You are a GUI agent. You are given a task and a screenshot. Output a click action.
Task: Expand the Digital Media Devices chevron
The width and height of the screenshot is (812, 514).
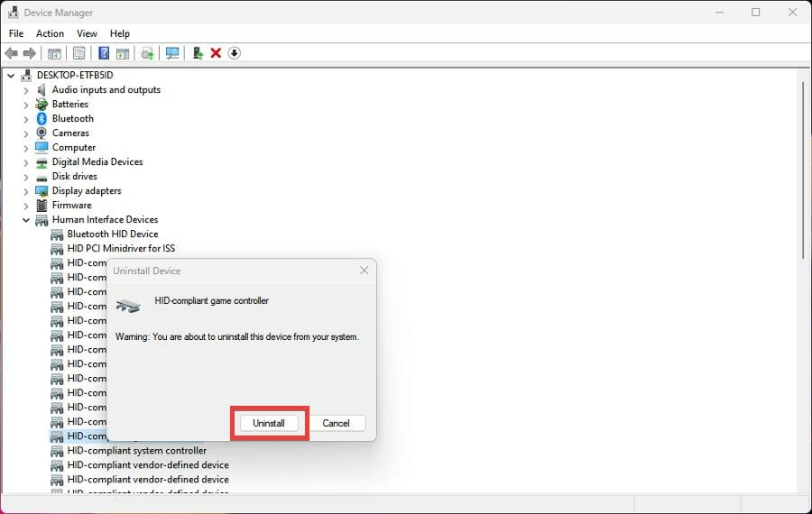point(26,162)
